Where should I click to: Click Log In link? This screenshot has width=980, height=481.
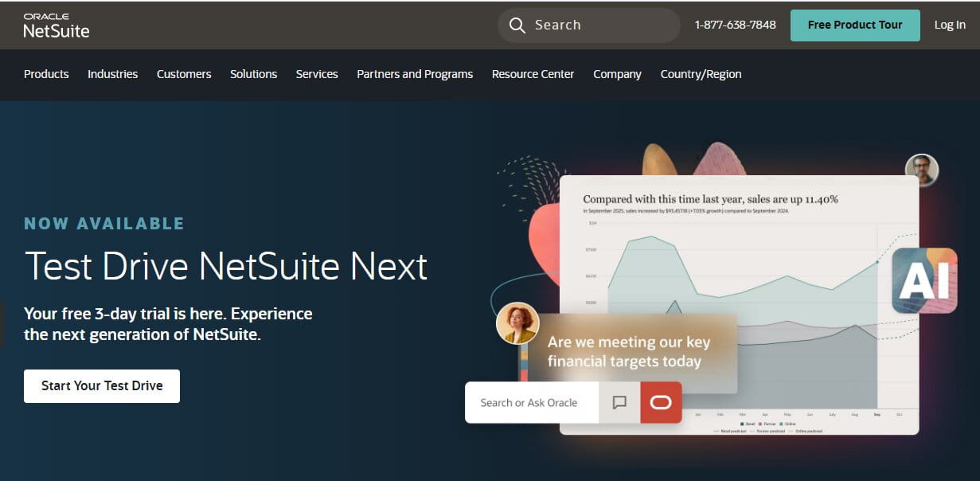coord(950,25)
